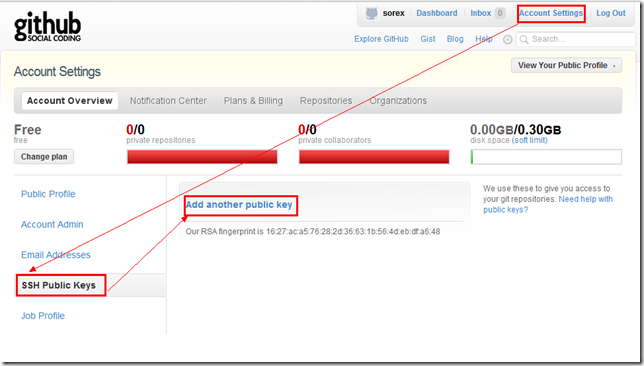644x366 pixels.
Task: Click the private collaborators usage bar
Action: tap(374, 157)
